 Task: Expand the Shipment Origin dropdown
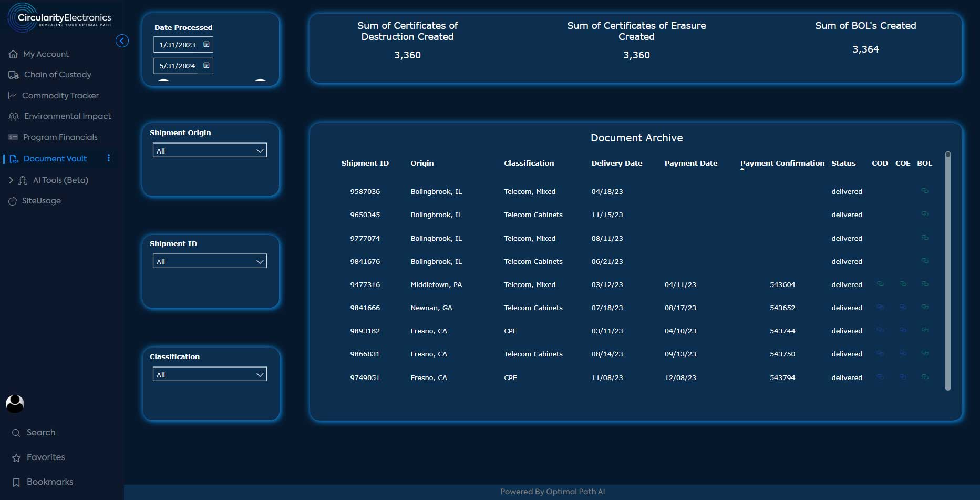(210, 150)
